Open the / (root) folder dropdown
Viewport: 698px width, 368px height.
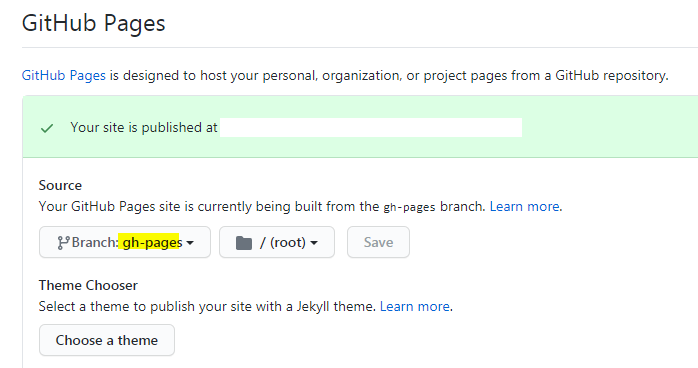(277, 242)
